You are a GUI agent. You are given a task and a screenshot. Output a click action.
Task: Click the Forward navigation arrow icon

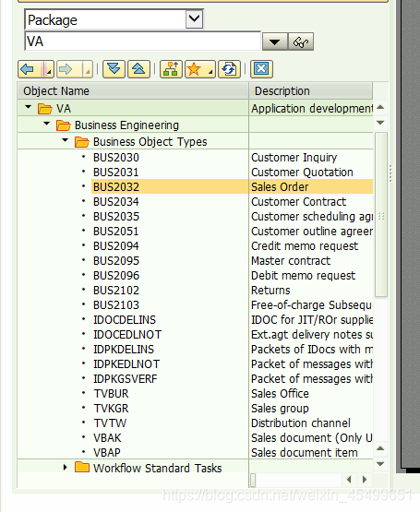point(66,69)
